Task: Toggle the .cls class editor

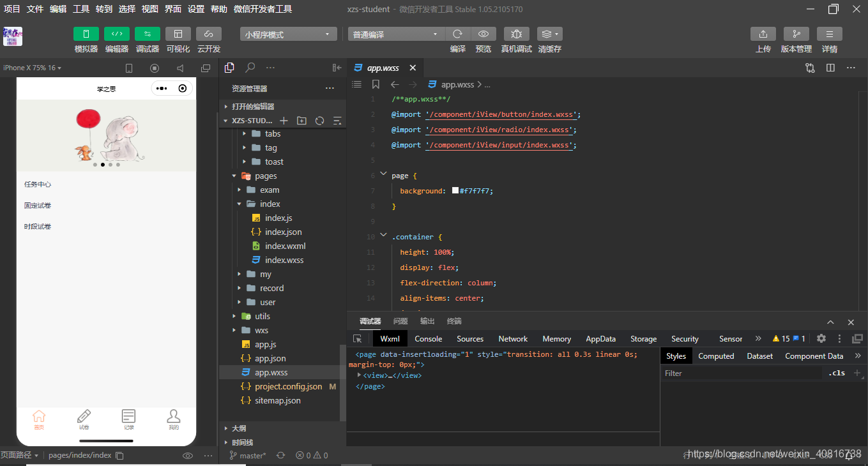Action: (836, 373)
